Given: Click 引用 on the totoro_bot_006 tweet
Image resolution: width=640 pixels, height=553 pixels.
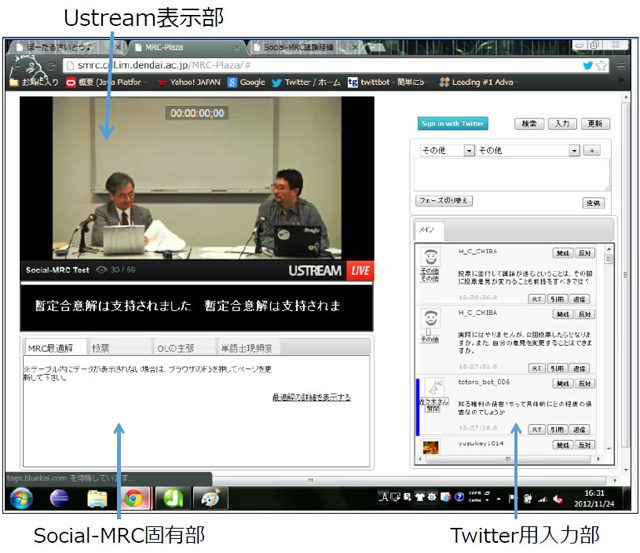Looking at the screenshot, I should (x=557, y=429).
